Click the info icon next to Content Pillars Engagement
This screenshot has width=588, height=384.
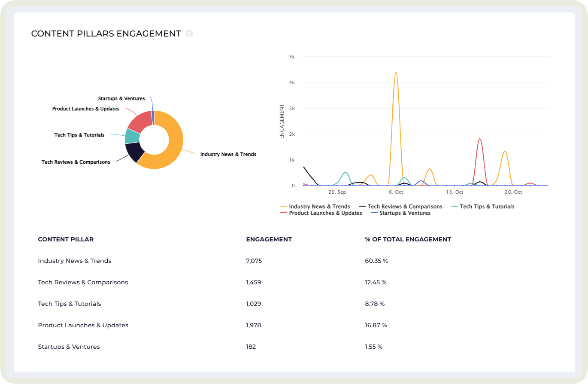coord(189,34)
